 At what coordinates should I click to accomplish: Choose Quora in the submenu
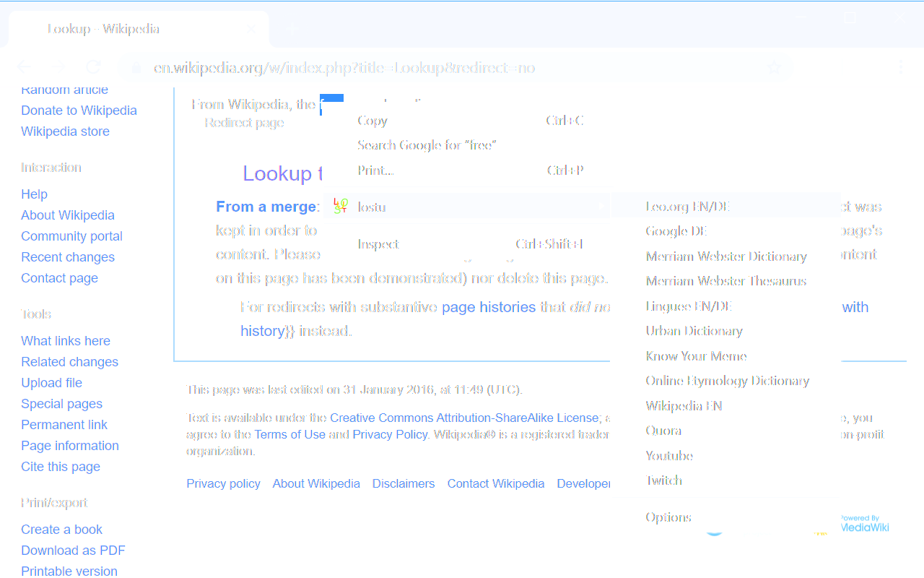click(725, 431)
